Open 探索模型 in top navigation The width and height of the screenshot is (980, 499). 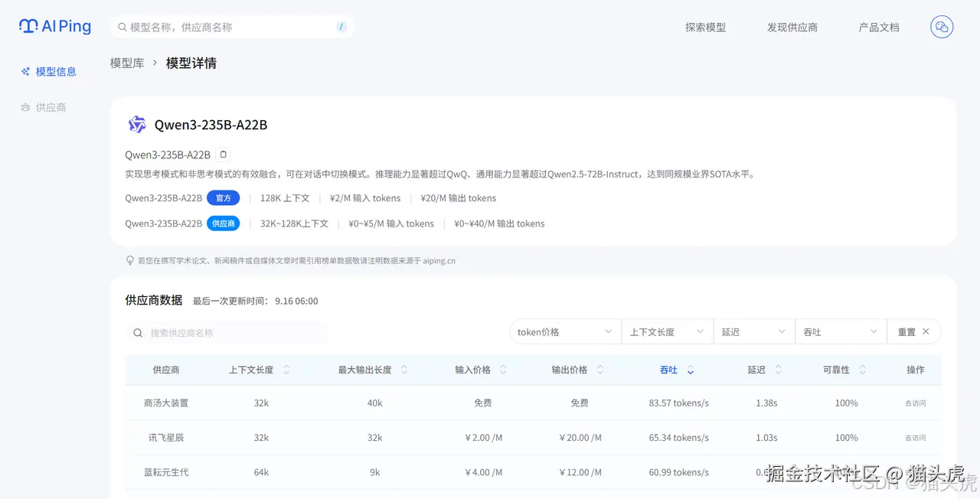705,27
